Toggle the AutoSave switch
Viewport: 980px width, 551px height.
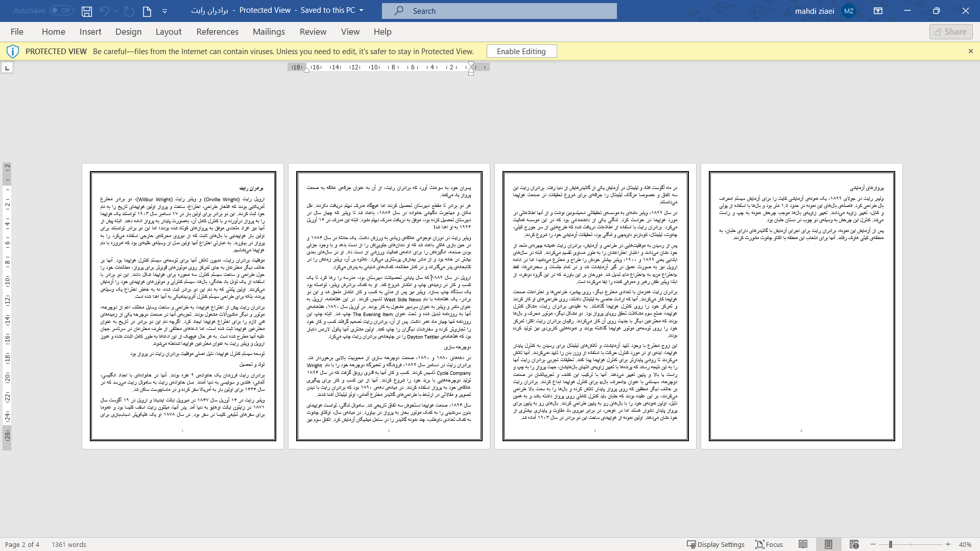tap(61, 10)
